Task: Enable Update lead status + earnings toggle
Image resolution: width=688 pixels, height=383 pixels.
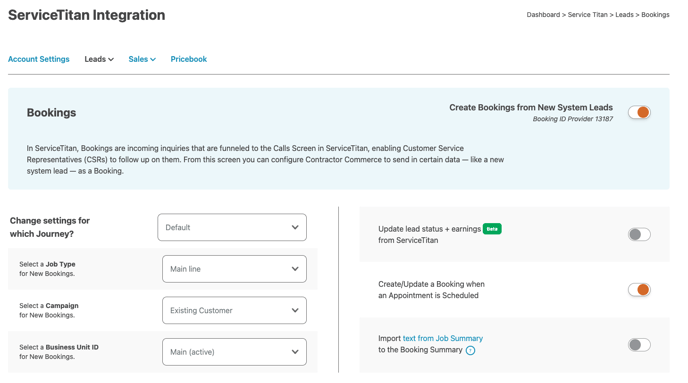Action: click(x=639, y=234)
